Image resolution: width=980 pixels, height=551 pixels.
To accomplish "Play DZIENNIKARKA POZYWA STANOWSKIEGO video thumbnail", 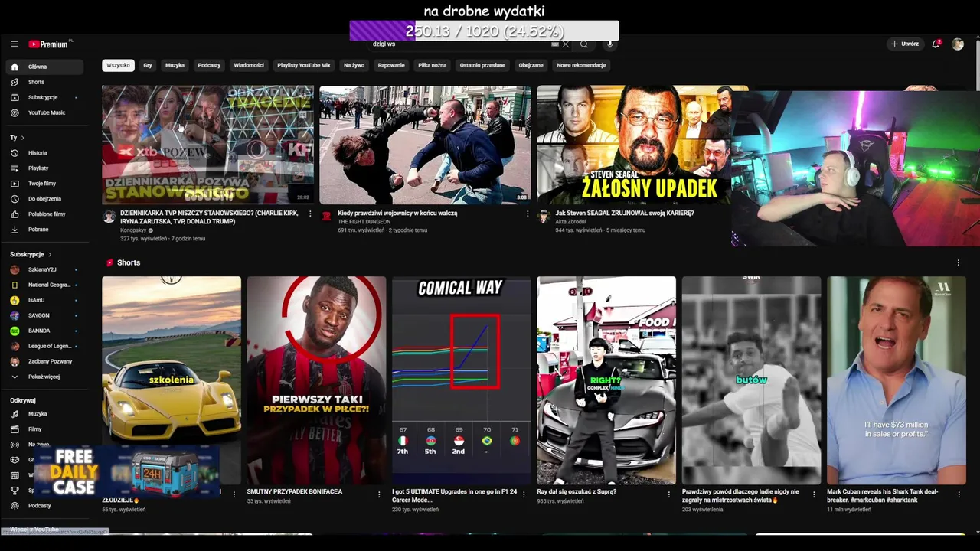I will click(x=207, y=145).
